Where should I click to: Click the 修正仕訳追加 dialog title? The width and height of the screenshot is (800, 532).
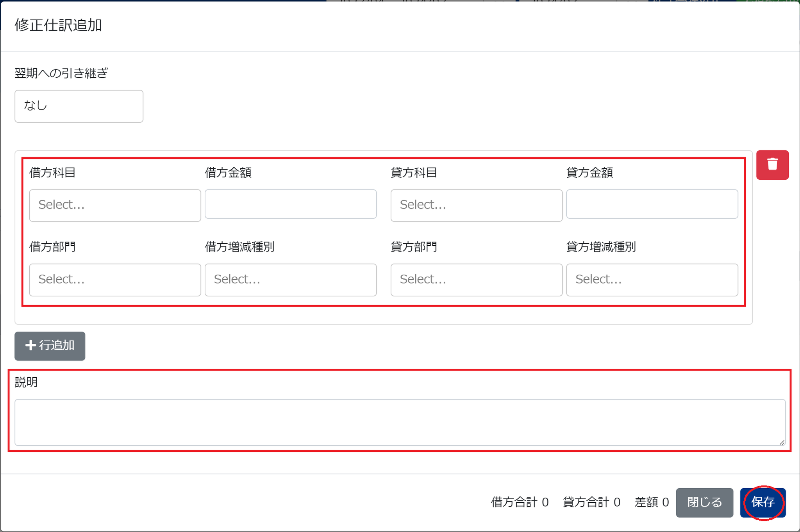pos(59,25)
